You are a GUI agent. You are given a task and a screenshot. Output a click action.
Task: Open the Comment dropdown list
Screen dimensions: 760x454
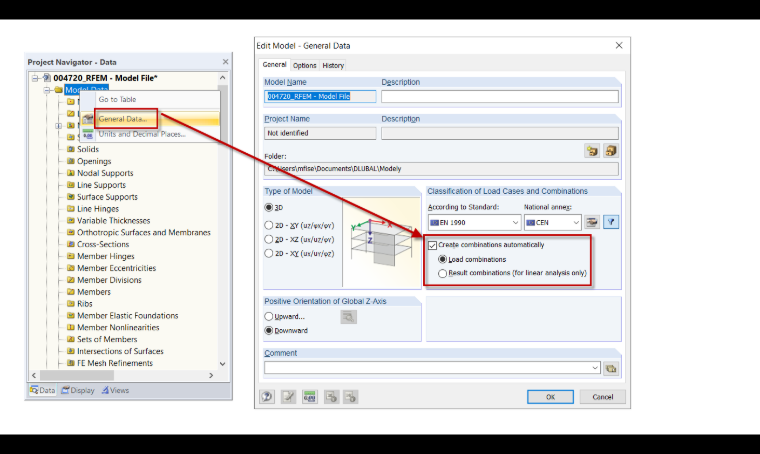tap(595, 368)
